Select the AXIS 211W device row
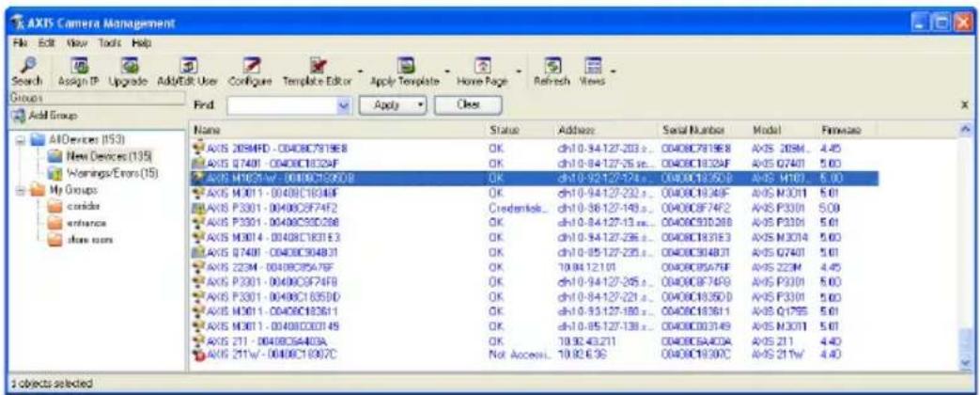Screen dimensions: 980x395 pyautogui.click(x=535, y=355)
